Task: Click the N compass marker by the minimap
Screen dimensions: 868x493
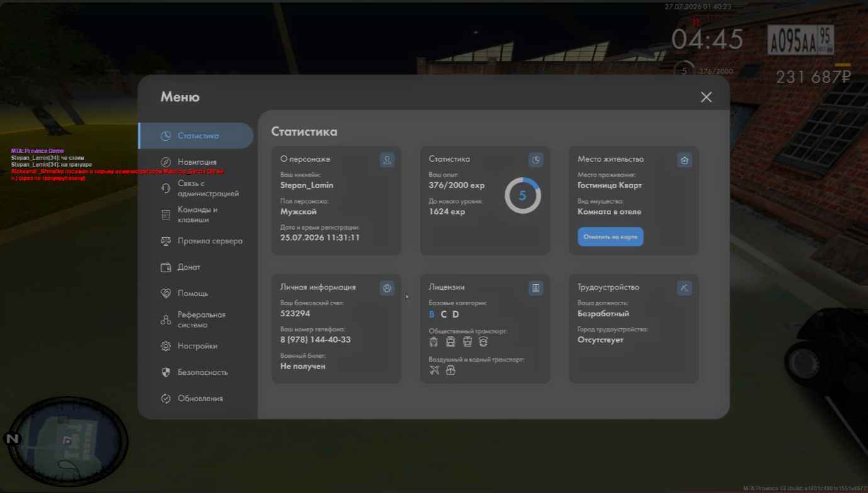Action: (x=13, y=438)
